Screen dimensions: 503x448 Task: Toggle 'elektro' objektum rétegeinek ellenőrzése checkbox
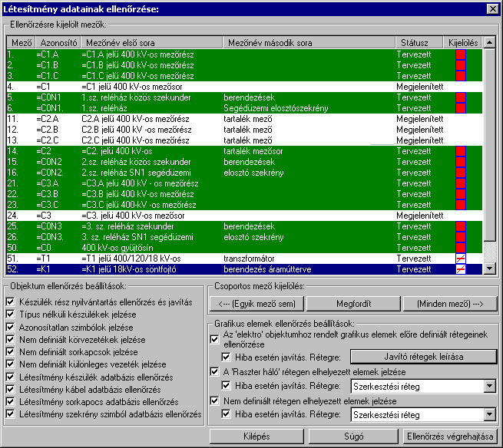coord(214,339)
